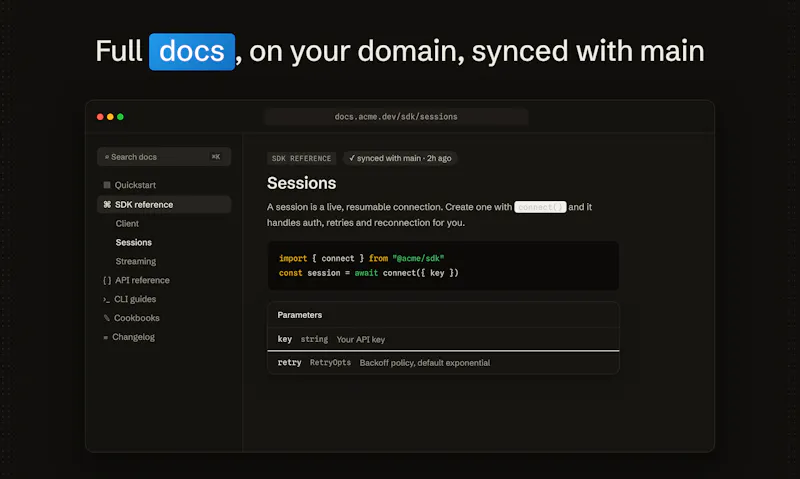800x479 pixels.
Task: Click the const session code line
Action: point(368,273)
